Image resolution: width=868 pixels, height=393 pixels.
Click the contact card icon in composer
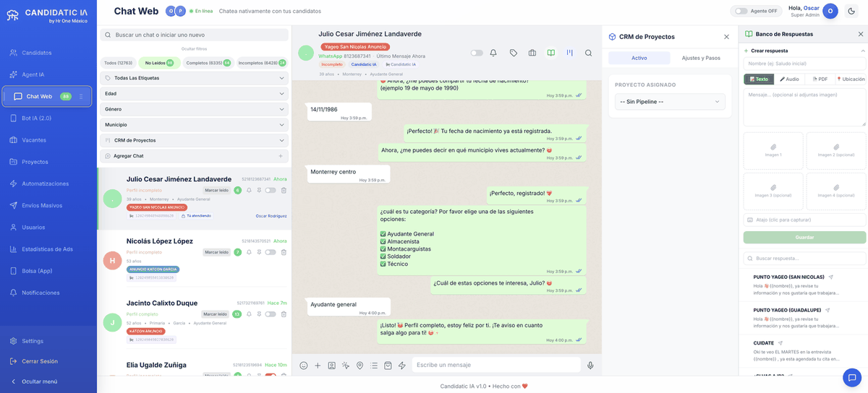[331, 366]
